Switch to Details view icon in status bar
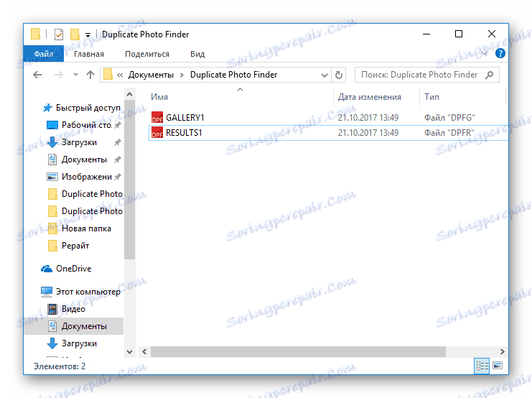The height and width of the screenshot is (398, 532). pos(482,366)
